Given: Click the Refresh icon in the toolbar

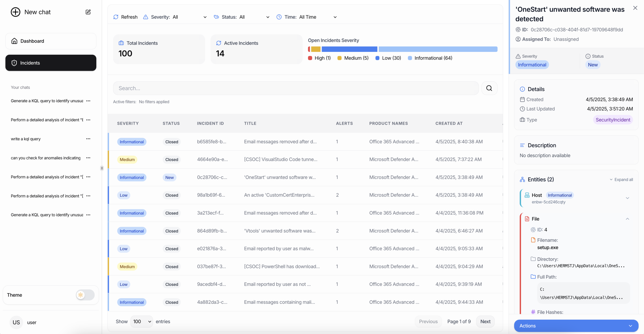Looking at the screenshot, I should [116, 17].
